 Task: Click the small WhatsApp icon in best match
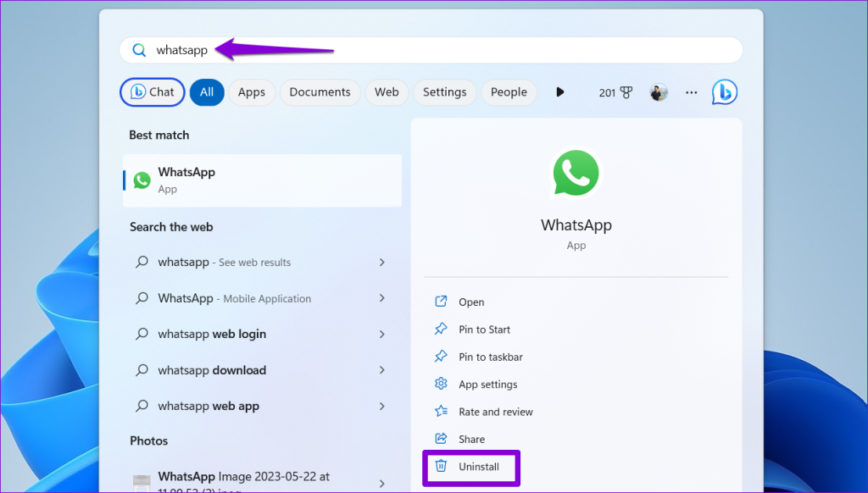click(x=142, y=180)
